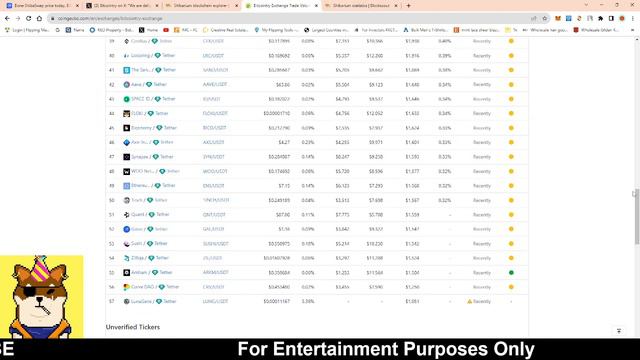Open the browser profile avatar
Screen dimensions: 640x360
pos(622,18)
